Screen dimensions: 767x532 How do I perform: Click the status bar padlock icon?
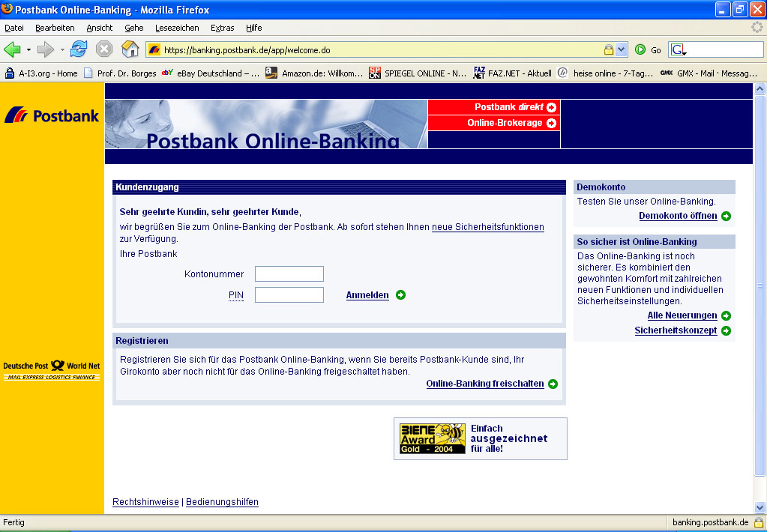point(758,522)
